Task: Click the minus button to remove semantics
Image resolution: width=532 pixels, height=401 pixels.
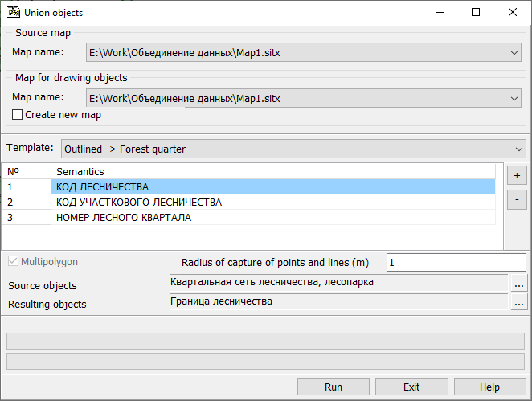Action: pos(517,198)
